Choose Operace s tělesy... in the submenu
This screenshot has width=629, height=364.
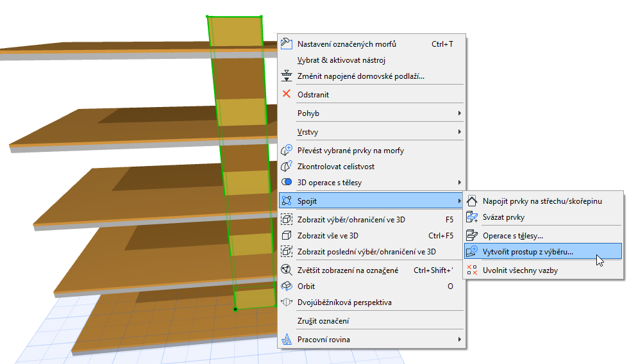[543, 235]
